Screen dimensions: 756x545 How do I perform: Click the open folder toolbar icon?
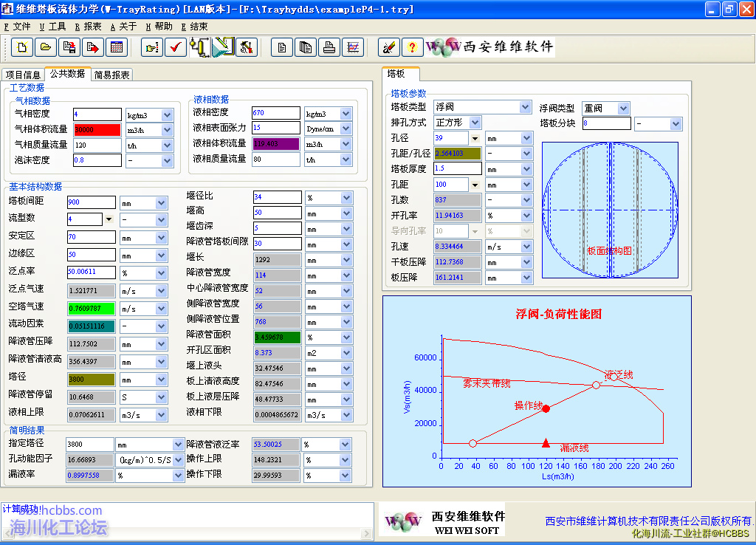pos(45,47)
